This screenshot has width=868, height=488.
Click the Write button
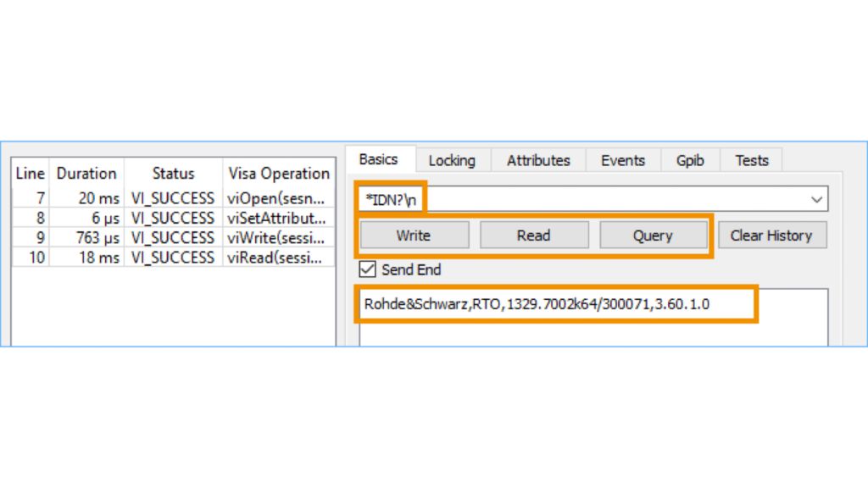414,236
